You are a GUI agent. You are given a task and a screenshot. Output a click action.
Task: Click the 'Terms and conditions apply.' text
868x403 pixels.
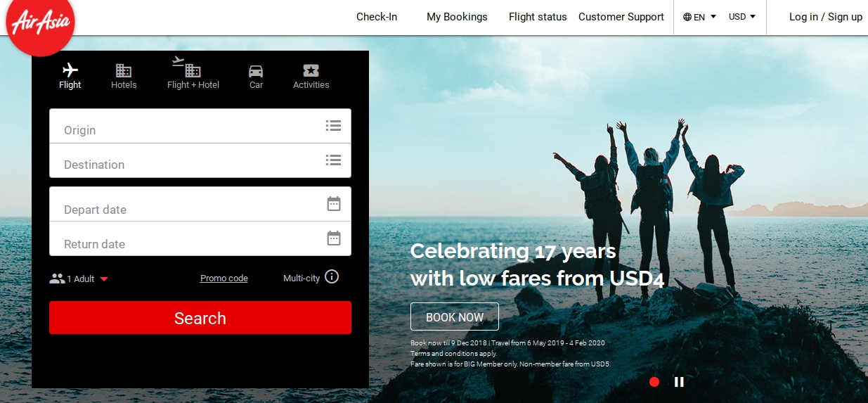(x=453, y=354)
